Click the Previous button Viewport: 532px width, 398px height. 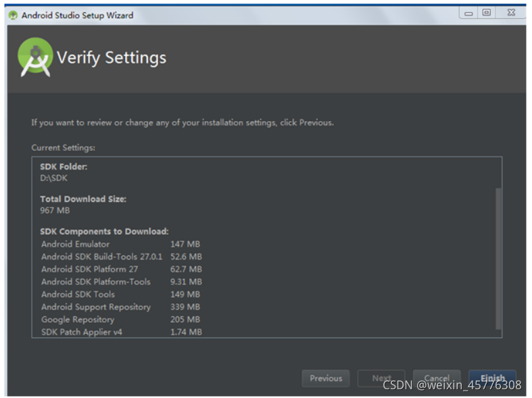tap(326, 378)
